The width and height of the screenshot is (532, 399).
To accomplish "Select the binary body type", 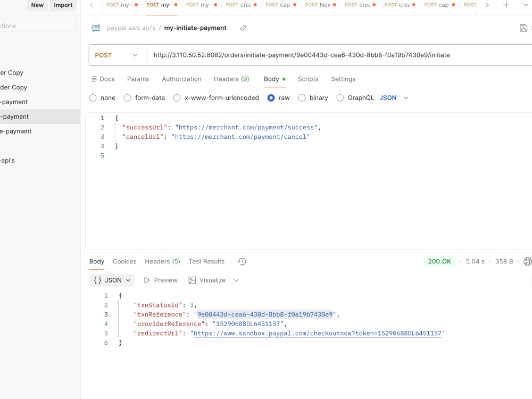I will pos(302,98).
